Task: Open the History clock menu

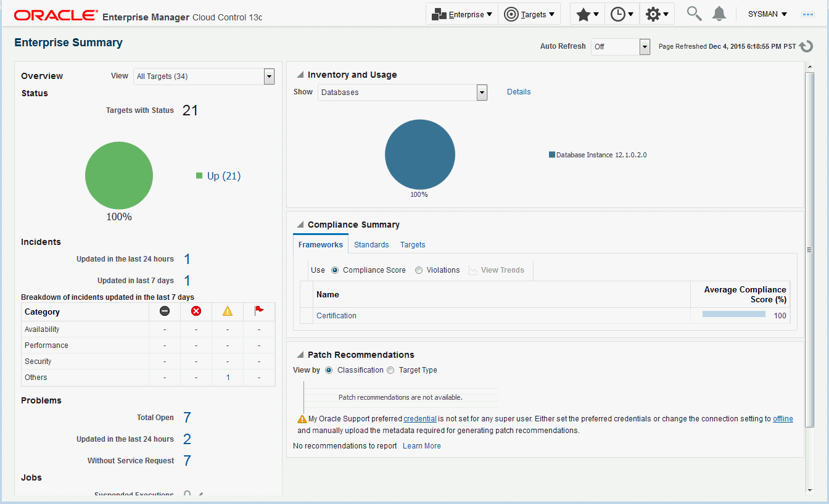Action: pos(622,14)
